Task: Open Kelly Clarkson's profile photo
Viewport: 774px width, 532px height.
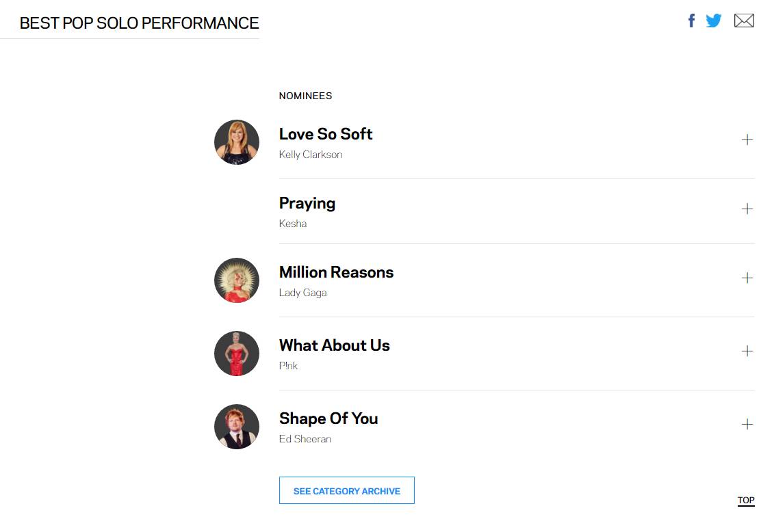Action: coord(237,142)
